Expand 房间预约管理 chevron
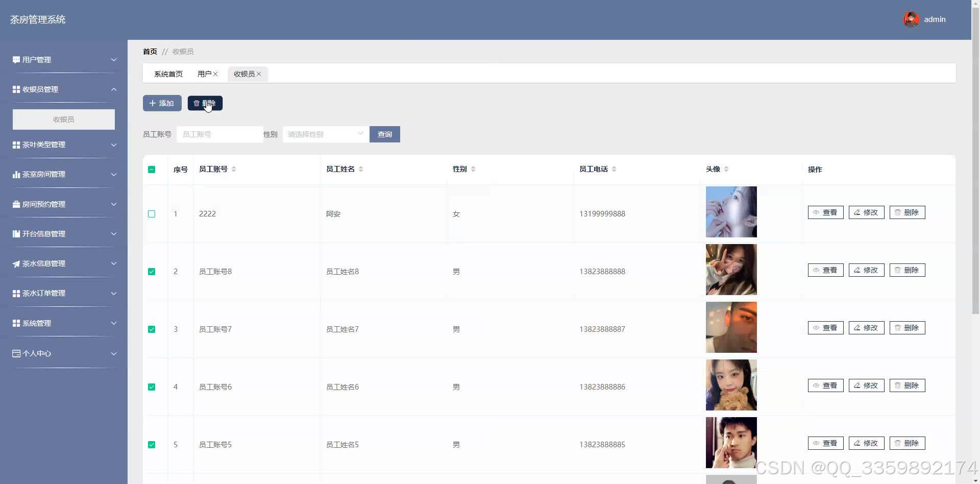Screen dimensions: 980x484 [114, 204]
